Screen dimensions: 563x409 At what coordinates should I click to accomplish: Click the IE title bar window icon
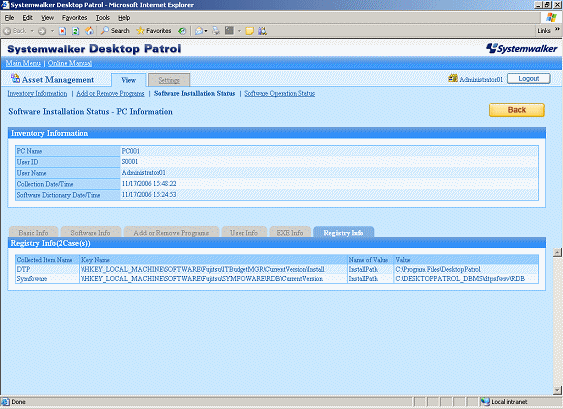5,5
